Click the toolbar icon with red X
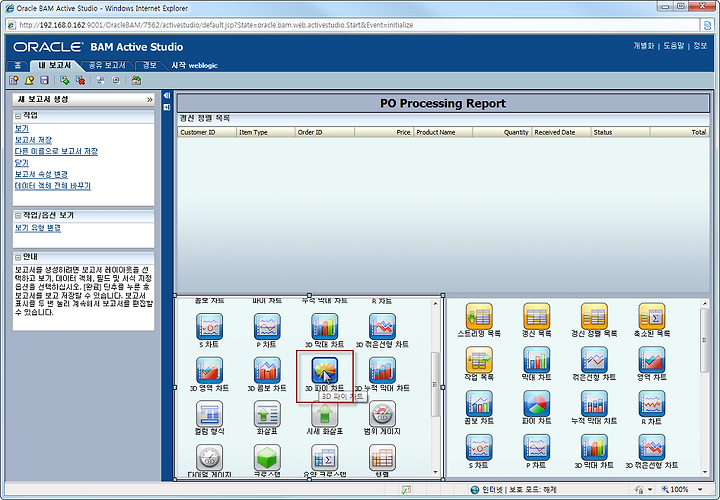 click(80, 80)
